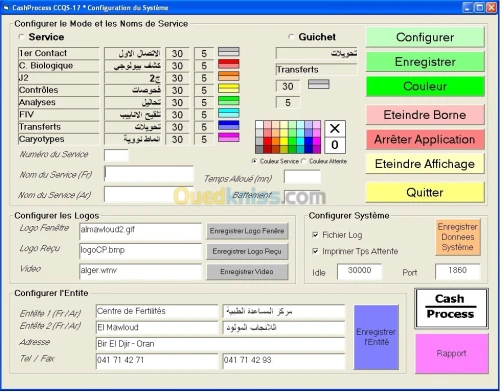The image size is (500, 392).
Task: Select the C. Biologique service name
Action: pyautogui.click(x=59, y=66)
